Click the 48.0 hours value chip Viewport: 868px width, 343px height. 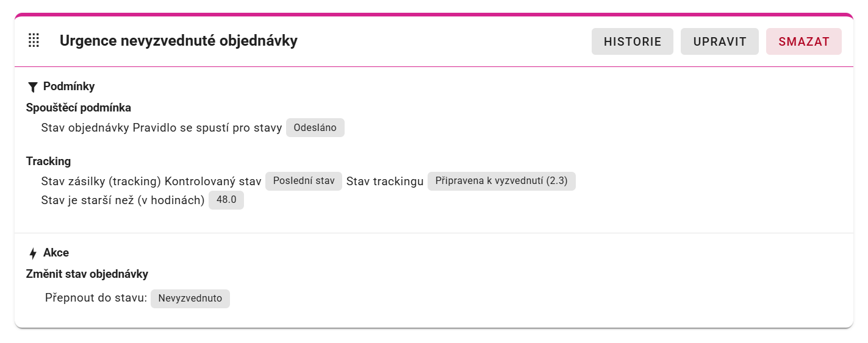[x=226, y=200]
